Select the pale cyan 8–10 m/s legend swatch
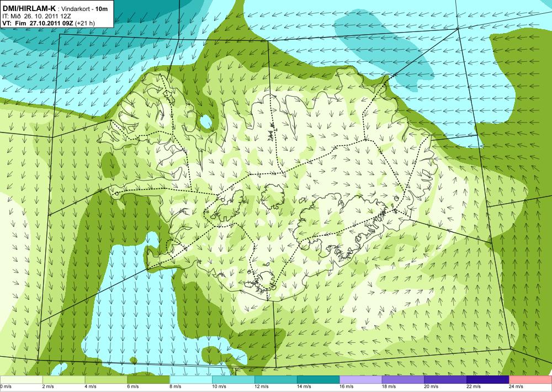Image resolution: width=552 pixels, height=392 pixels. point(191,380)
